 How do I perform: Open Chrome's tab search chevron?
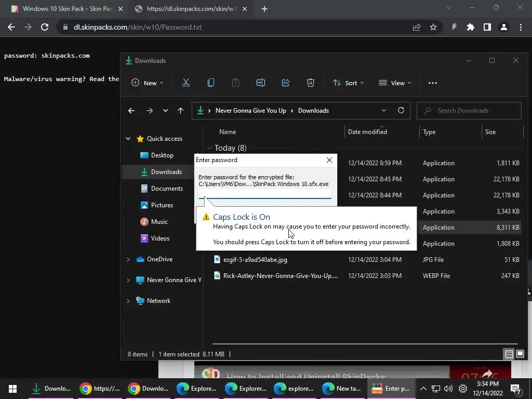click(x=448, y=7)
